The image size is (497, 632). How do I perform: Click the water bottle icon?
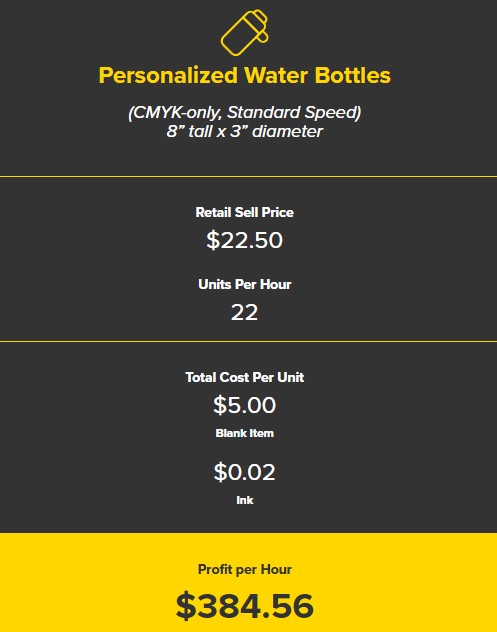(244, 32)
